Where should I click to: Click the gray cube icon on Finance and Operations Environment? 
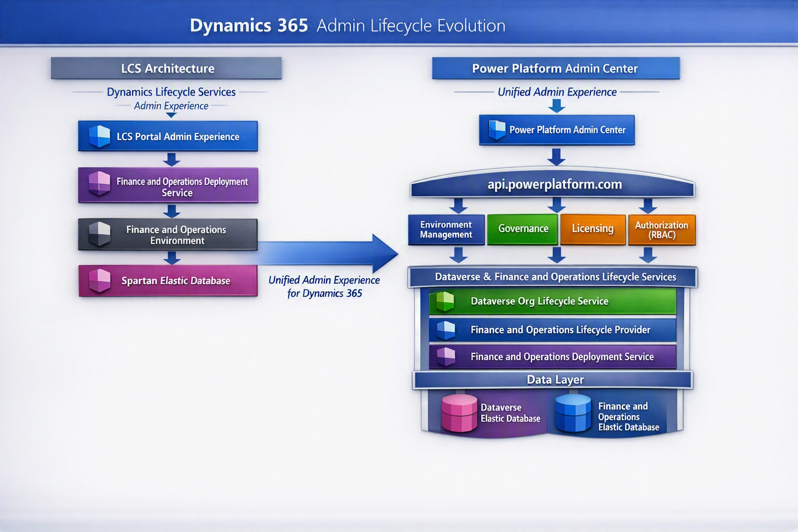99,234
